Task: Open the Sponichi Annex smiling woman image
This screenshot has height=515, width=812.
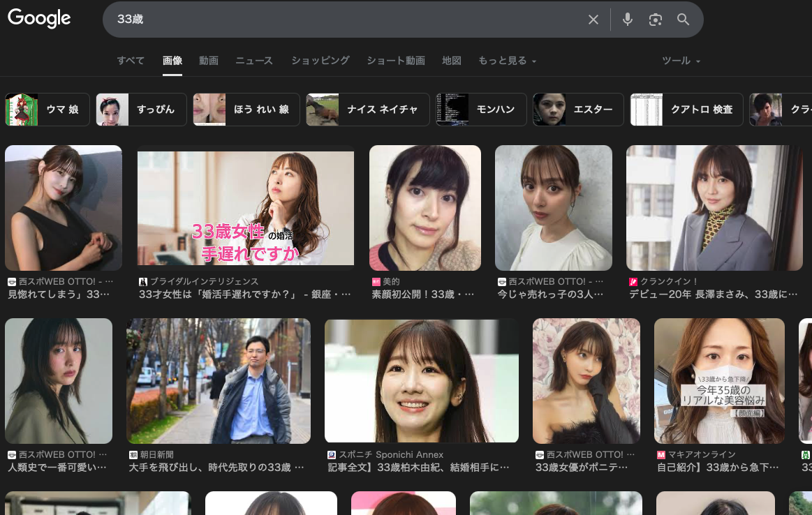Action: click(x=422, y=381)
